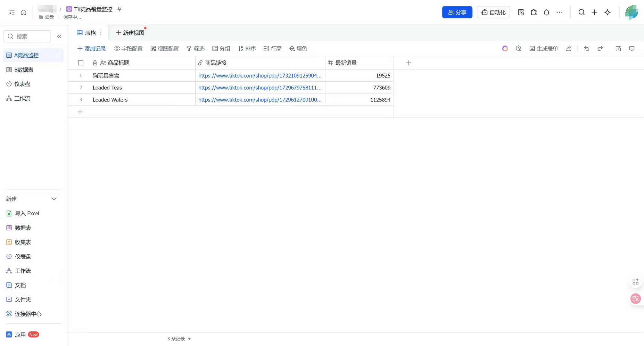Collapse the left sidebar with double chevron
Screen dimensions: 644x346
pyautogui.click(x=59, y=37)
